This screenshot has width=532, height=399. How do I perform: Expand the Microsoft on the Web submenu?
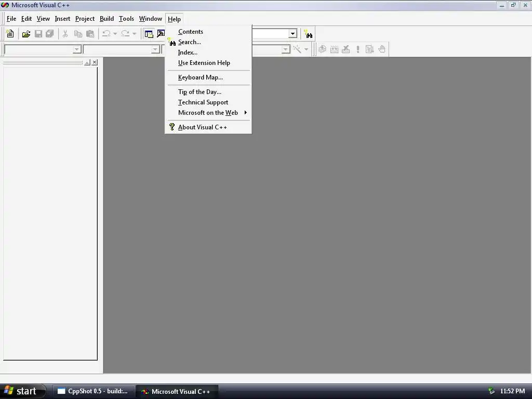point(208,113)
